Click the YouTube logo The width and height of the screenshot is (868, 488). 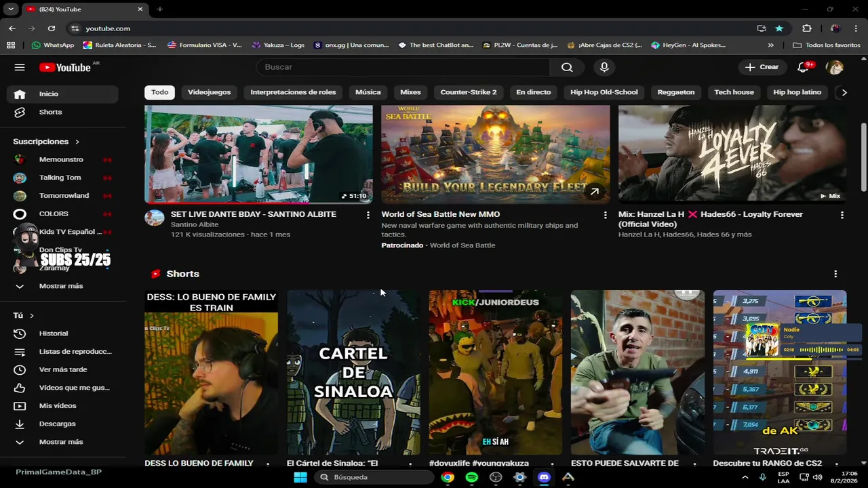click(65, 67)
